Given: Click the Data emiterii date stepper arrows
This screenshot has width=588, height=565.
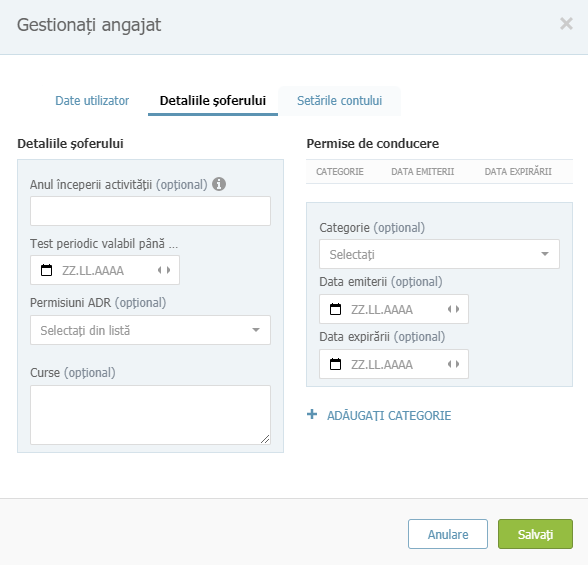Looking at the screenshot, I should click(453, 309).
